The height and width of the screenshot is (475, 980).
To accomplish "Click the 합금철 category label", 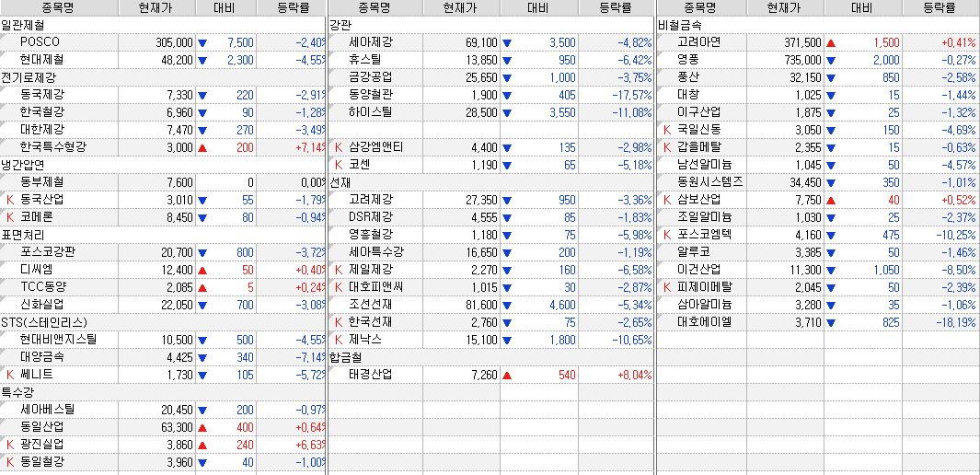I will click(x=345, y=357).
